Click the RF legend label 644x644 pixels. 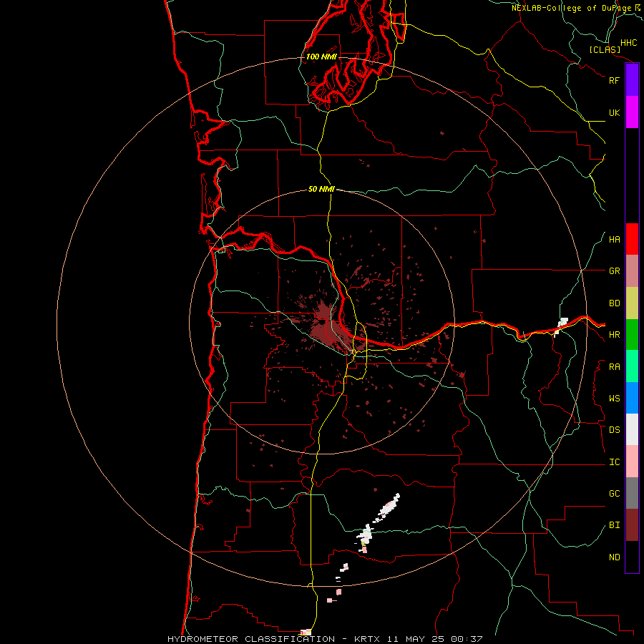(615, 80)
